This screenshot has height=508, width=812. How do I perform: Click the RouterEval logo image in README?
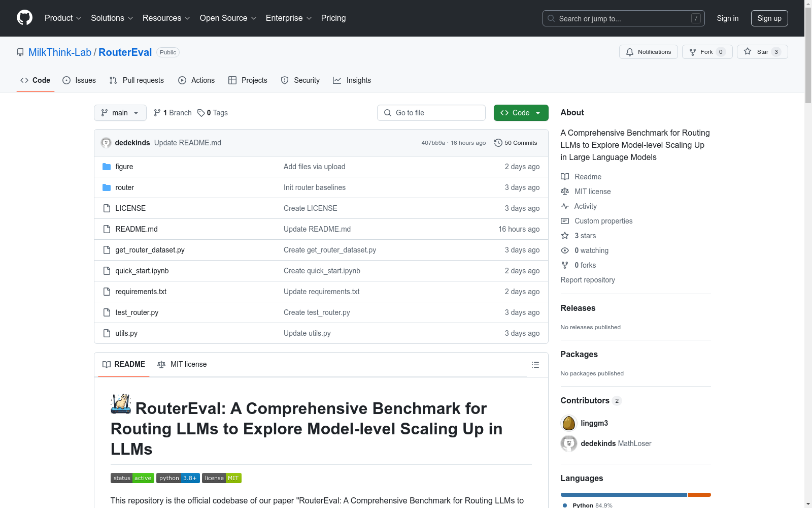coord(121,404)
